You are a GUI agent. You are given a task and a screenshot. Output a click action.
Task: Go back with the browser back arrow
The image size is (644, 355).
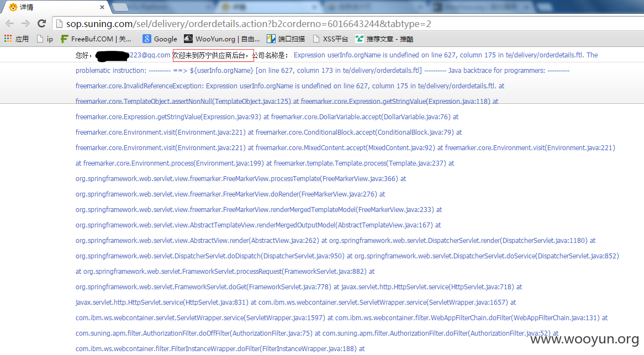coord(10,23)
